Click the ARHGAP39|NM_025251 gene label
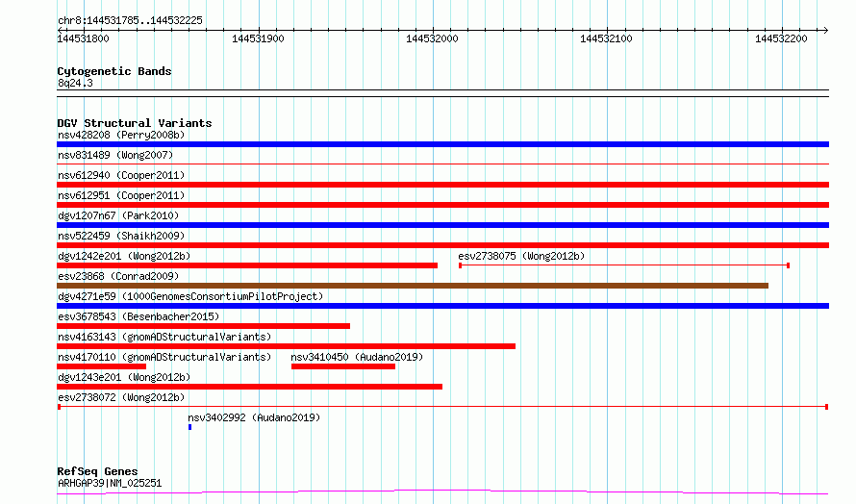Viewport: 856px width, 504px height. tap(110, 483)
